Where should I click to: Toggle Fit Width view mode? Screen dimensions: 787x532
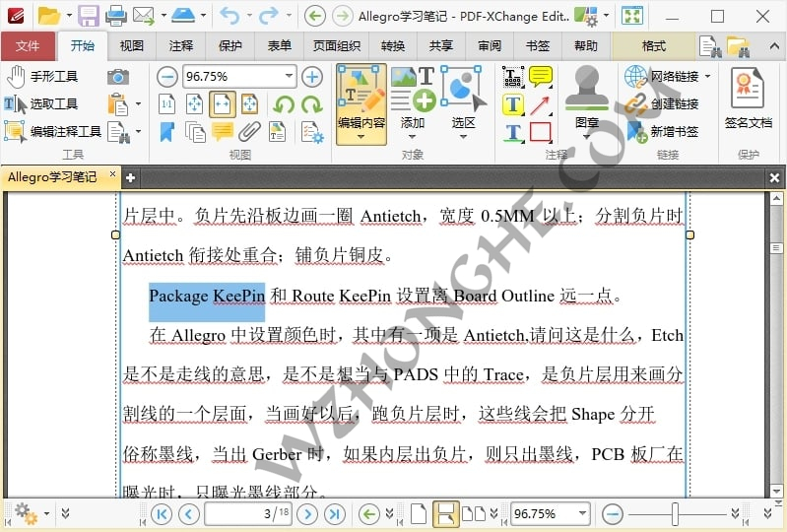(223, 104)
